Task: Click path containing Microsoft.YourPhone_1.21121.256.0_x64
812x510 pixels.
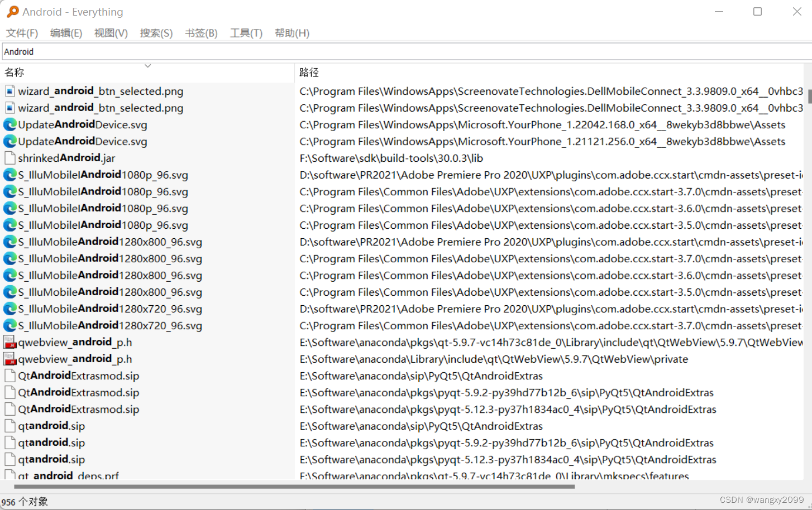Action: pyautogui.click(x=542, y=141)
